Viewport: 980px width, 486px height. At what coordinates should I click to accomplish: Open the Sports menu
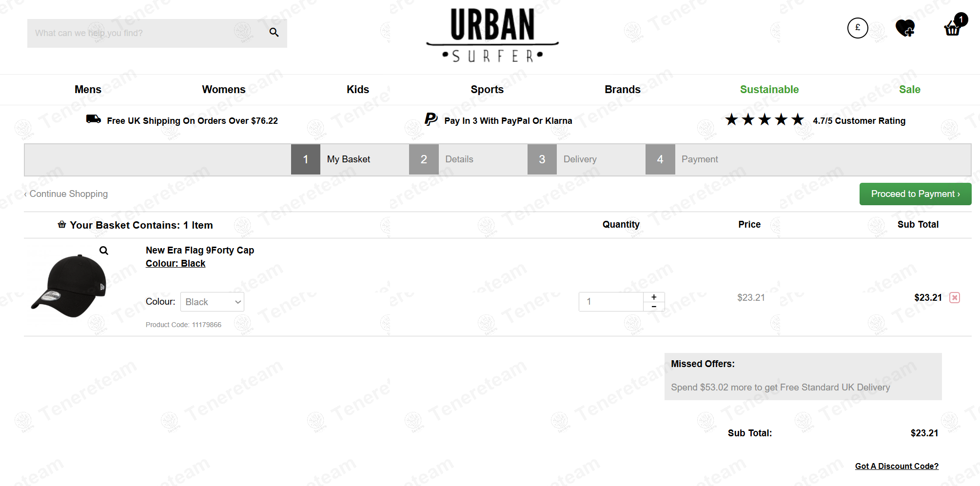487,90
